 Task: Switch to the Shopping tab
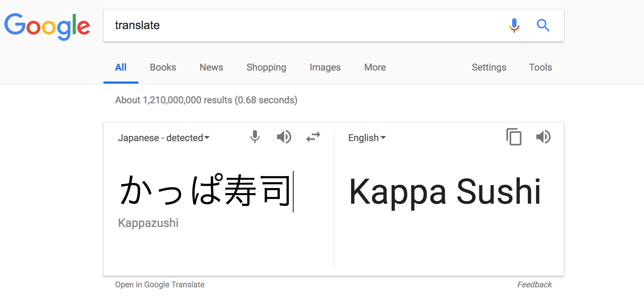[x=266, y=68]
